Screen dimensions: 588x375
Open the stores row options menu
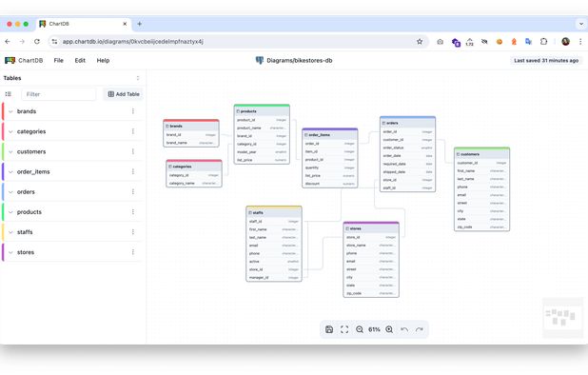[x=133, y=252]
